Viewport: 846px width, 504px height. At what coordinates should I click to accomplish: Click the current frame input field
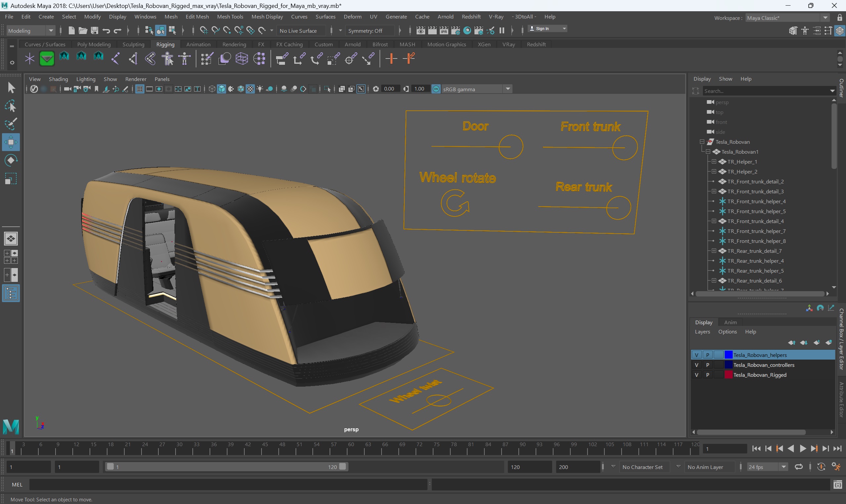[x=724, y=448]
